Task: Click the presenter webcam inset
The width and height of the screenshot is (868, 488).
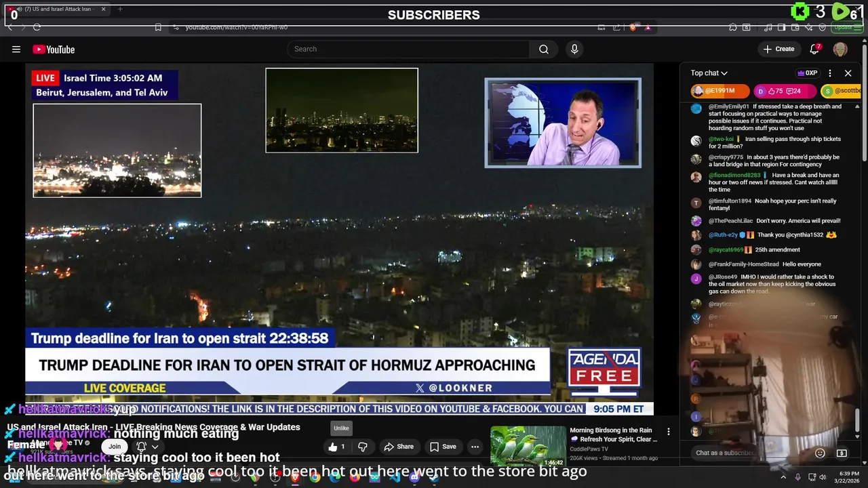Action: (x=563, y=123)
